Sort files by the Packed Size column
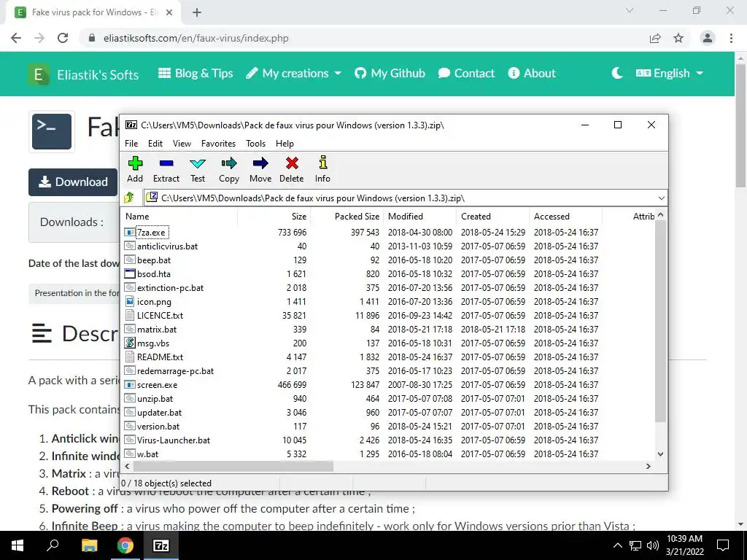Viewport: 747px width, 560px height. click(x=347, y=216)
